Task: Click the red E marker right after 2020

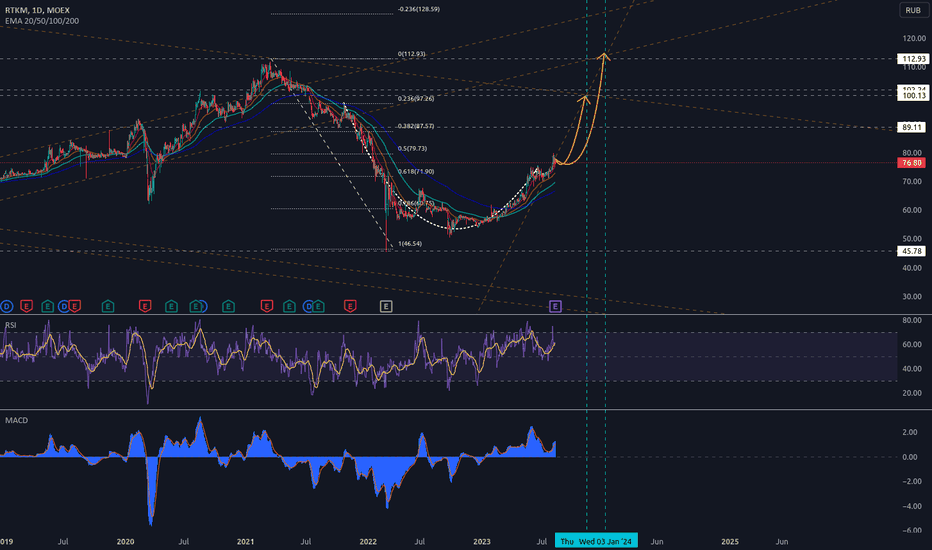Action: [144, 307]
